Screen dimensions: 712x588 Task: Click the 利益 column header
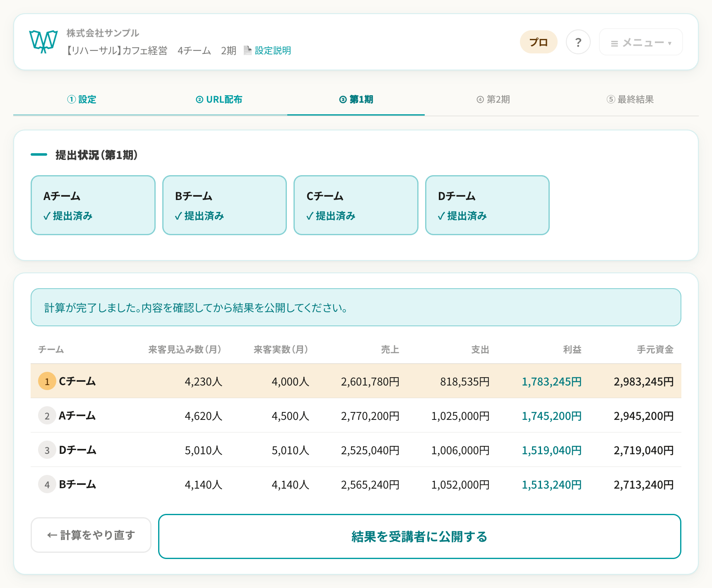[x=572, y=349]
